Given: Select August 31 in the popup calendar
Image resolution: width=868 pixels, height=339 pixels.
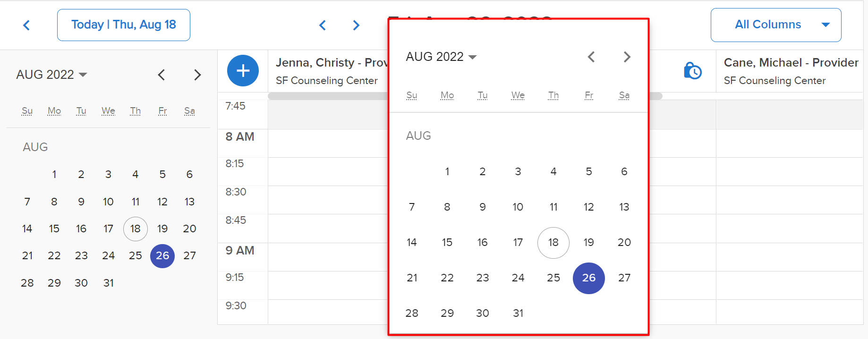Looking at the screenshot, I should coord(518,313).
